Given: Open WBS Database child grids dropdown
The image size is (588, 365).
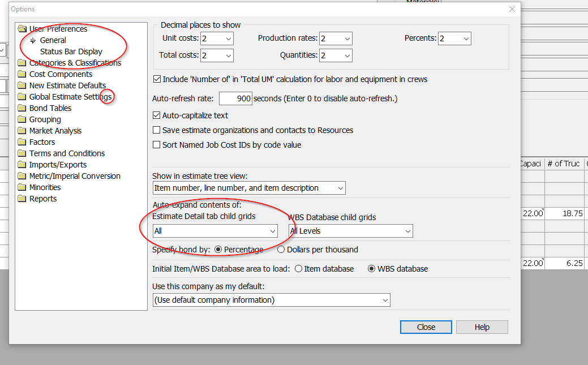Looking at the screenshot, I should coord(351,231).
